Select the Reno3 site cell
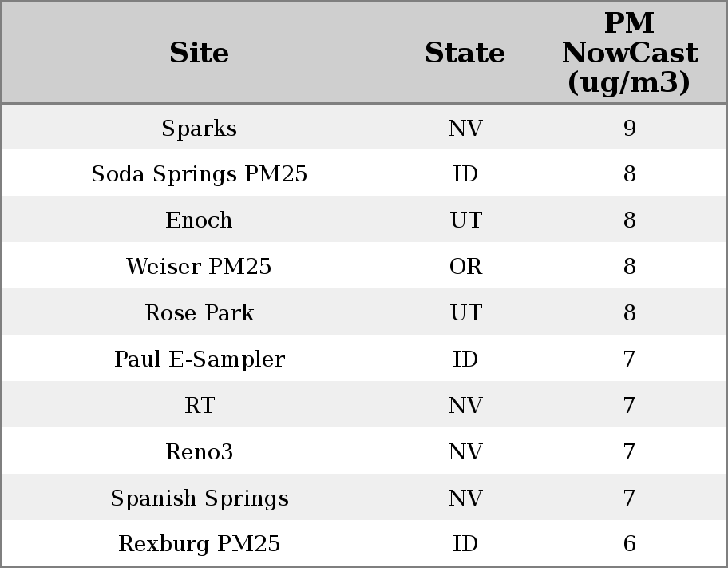Screen dimensions: 728x568 (x=199, y=452)
